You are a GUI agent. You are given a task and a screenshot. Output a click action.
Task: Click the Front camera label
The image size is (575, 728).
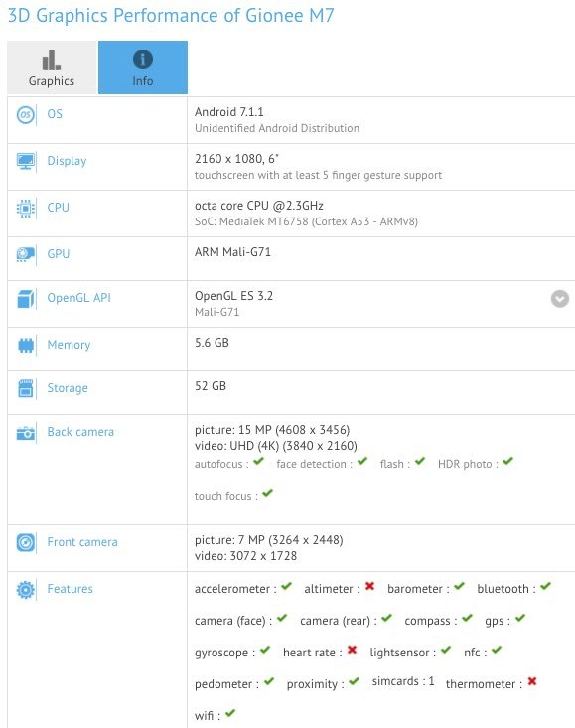(x=82, y=542)
